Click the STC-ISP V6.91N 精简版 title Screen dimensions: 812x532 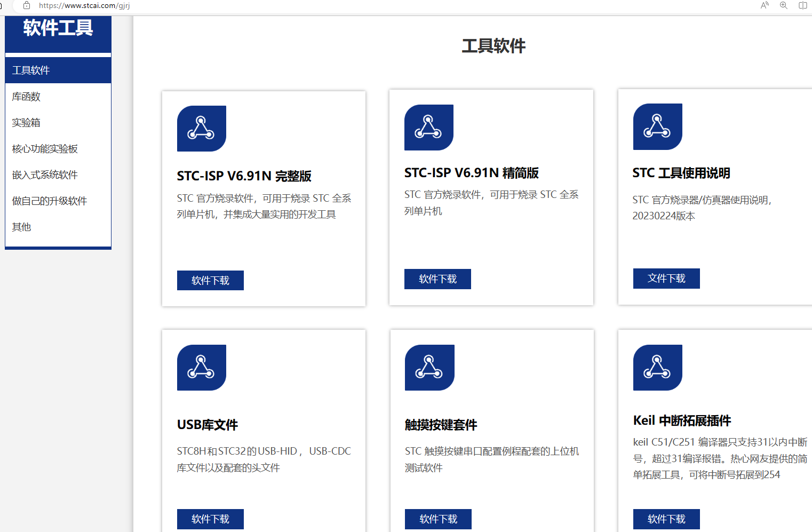(472, 173)
